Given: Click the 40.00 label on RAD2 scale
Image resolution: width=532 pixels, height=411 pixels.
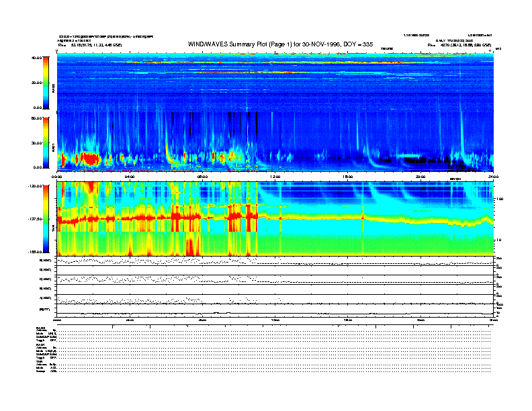Looking at the screenshot, I should pos(36,58).
